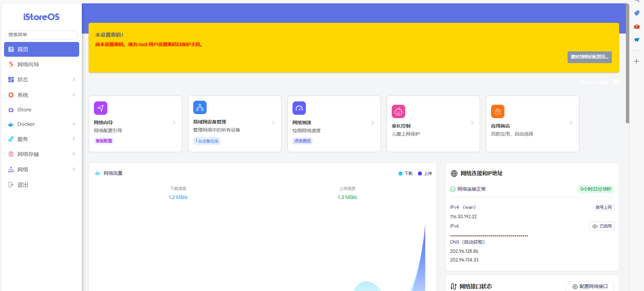The height and width of the screenshot is (291, 644).
Task: Click the orange App Store bag icon
Action: (497, 111)
